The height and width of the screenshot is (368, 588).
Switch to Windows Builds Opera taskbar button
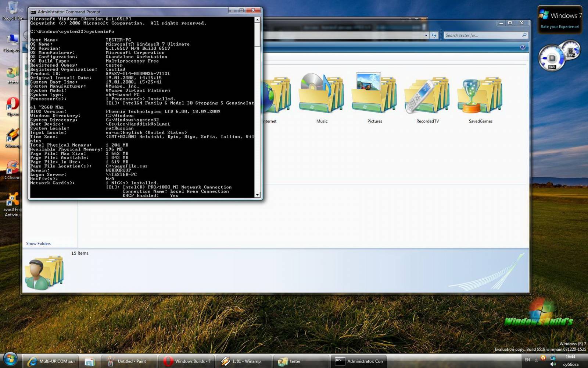coord(186,361)
